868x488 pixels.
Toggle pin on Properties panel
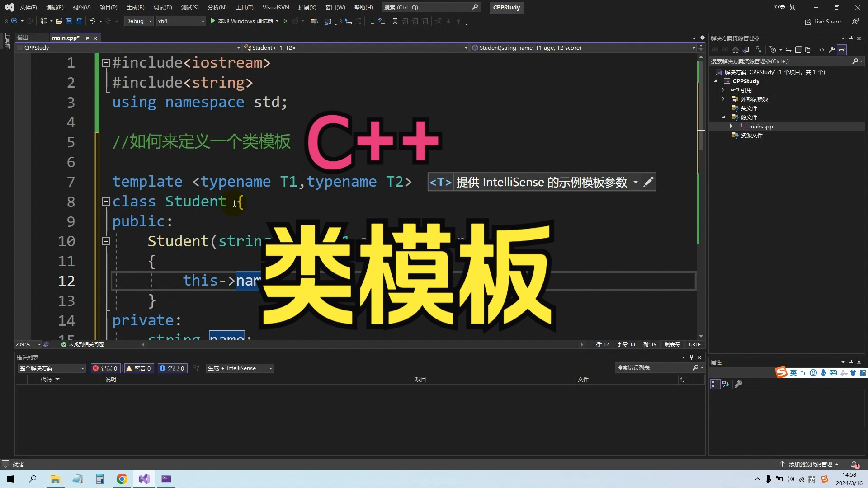point(851,362)
